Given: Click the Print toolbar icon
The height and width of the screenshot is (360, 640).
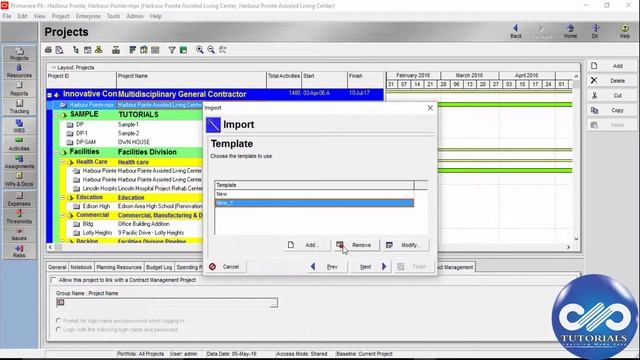Looking at the screenshot, I should pos(48,50).
